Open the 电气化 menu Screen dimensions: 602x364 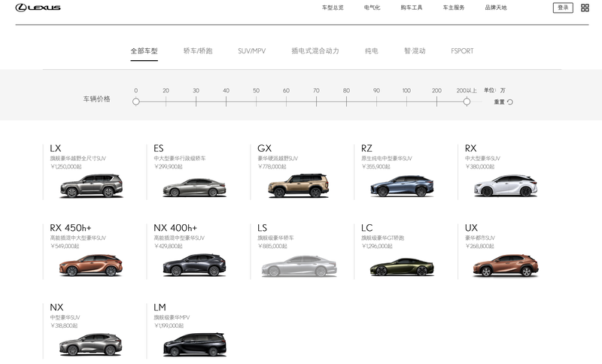372,8
